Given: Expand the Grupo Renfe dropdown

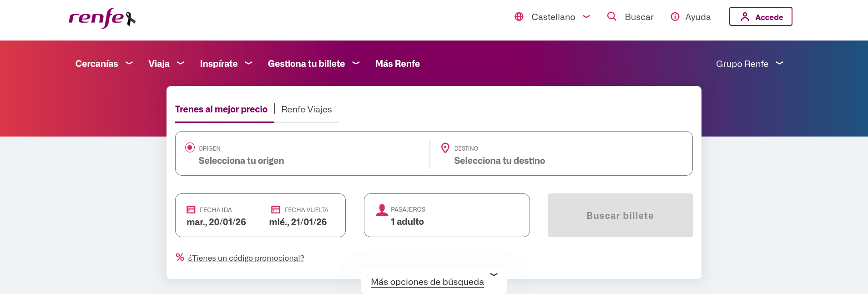Looking at the screenshot, I should 749,64.
